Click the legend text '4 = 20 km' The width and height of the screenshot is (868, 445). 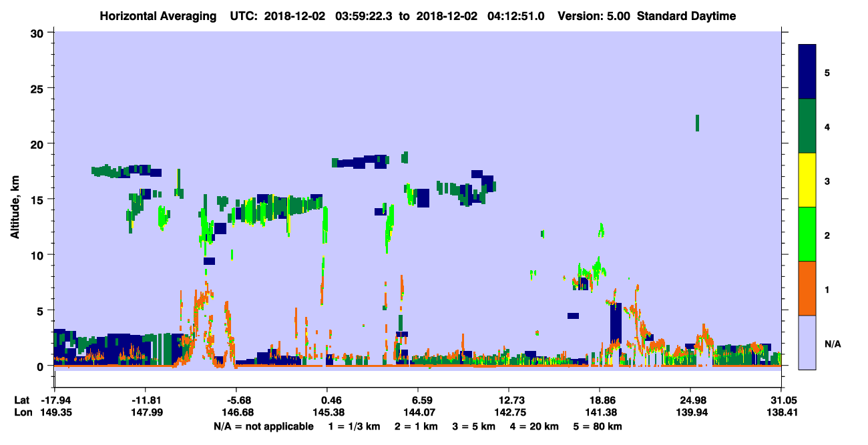[533, 426]
